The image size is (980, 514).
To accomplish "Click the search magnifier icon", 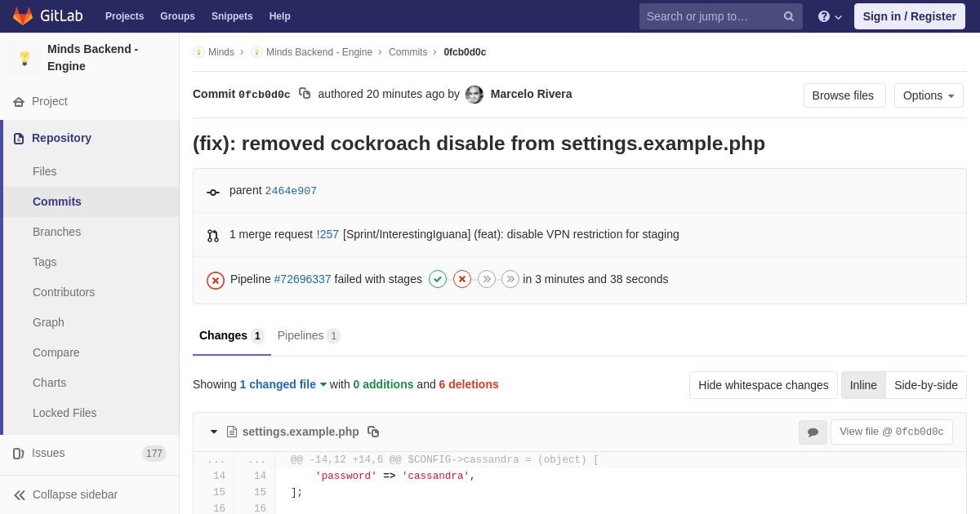I will coord(789,16).
